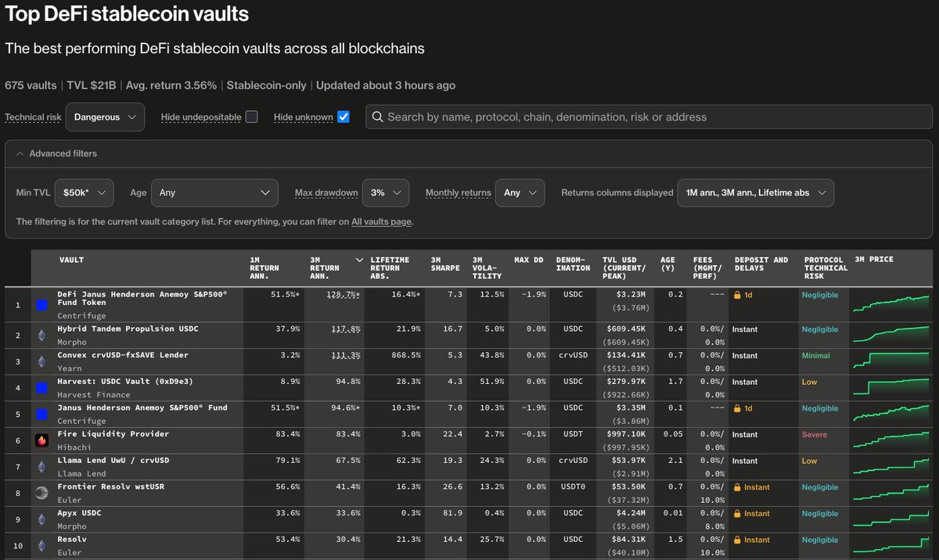This screenshot has height=560, width=939.
Task: Click the blue icon for the row 5 Janus Henderson Fund
Action: coord(42,414)
